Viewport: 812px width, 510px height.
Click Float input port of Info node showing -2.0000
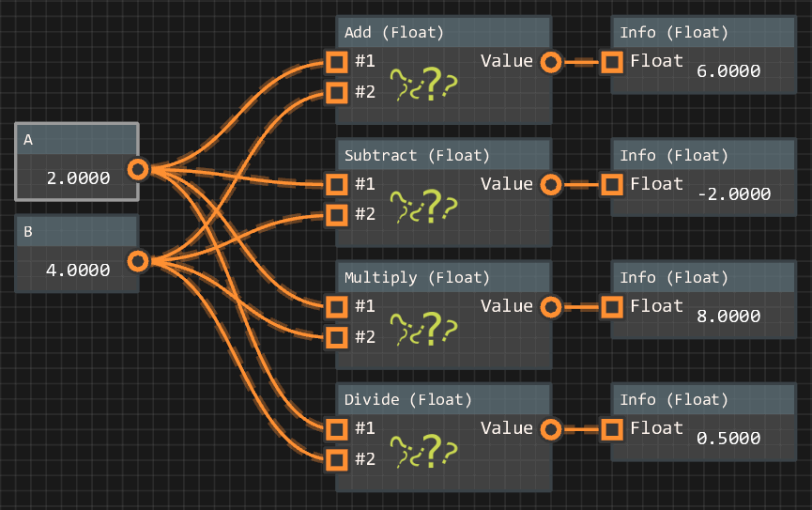point(612,184)
